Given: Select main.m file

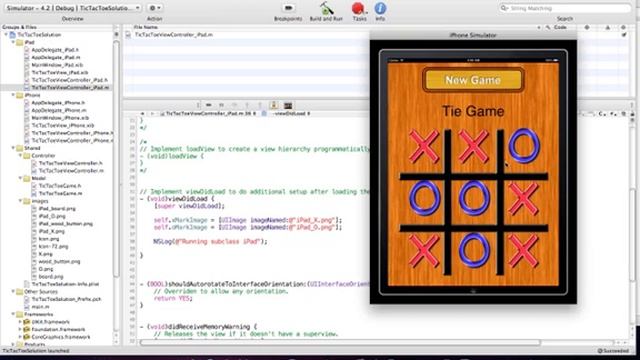Looking at the screenshot, I should [x=40, y=307].
